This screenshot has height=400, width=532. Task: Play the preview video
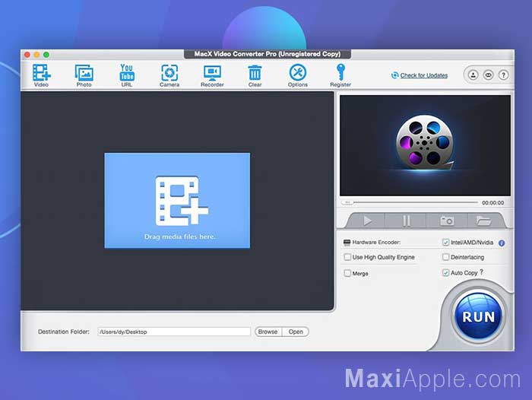(x=367, y=221)
